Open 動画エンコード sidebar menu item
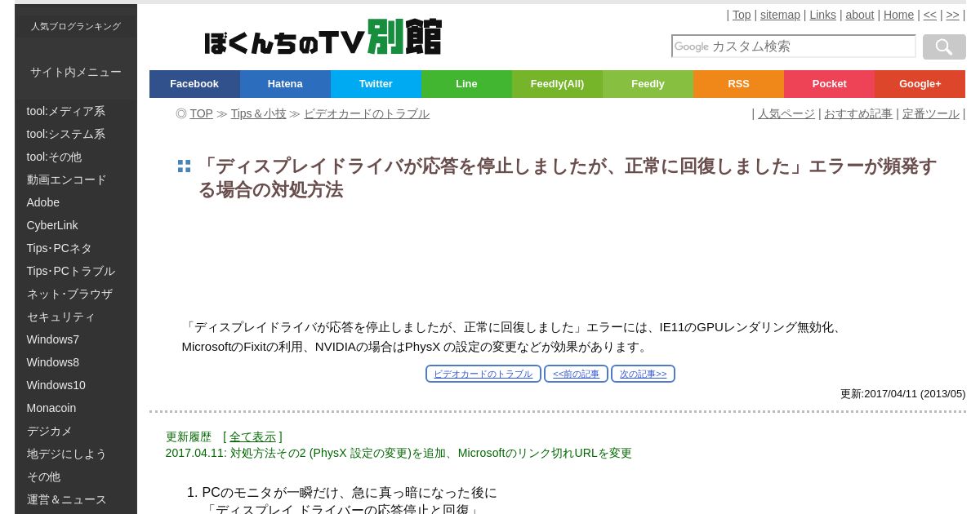 tap(76, 179)
